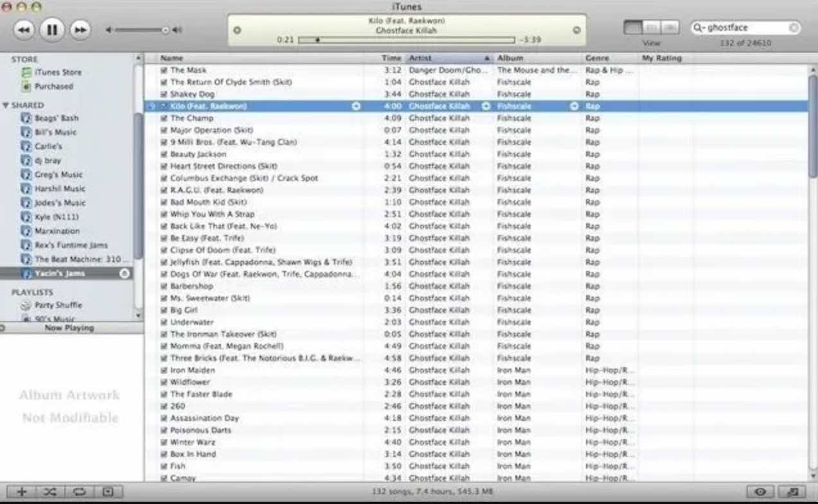The height and width of the screenshot is (504, 818).
Task: Uncheck the Barbershop song checkbox
Action: point(164,286)
